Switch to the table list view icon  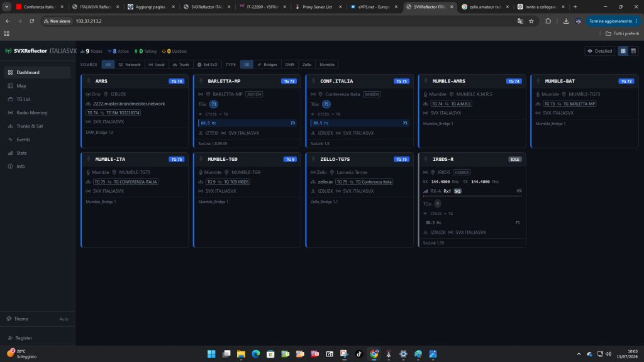pyautogui.click(x=633, y=51)
